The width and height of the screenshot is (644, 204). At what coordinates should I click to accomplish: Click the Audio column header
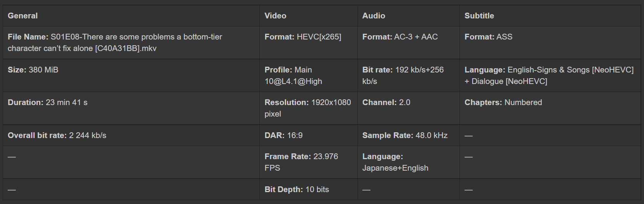pyautogui.click(x=373, y=16)
